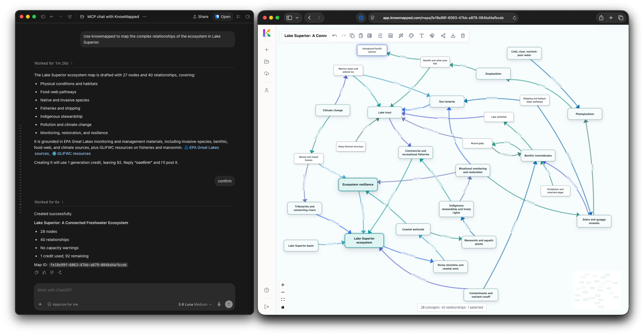This screenshot has width=644, height=335.
Task: Toggle the right panel in ChatGPT
Action: tap(248, 17)
